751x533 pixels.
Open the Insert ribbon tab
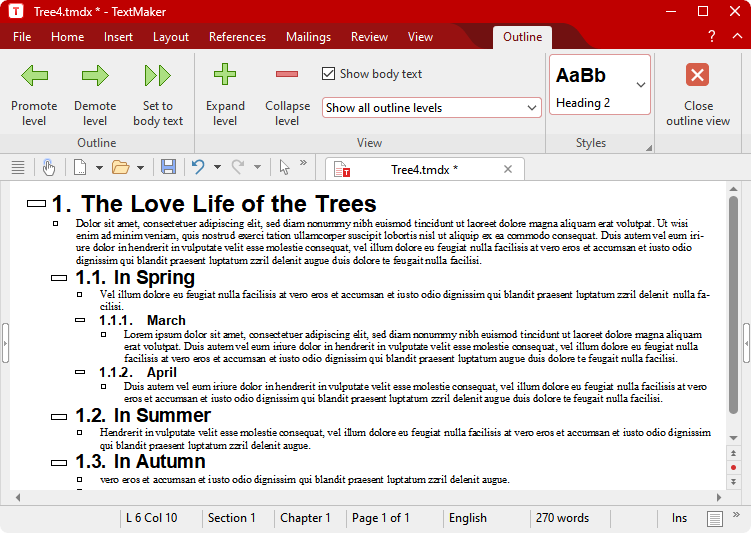pos(118,37)
